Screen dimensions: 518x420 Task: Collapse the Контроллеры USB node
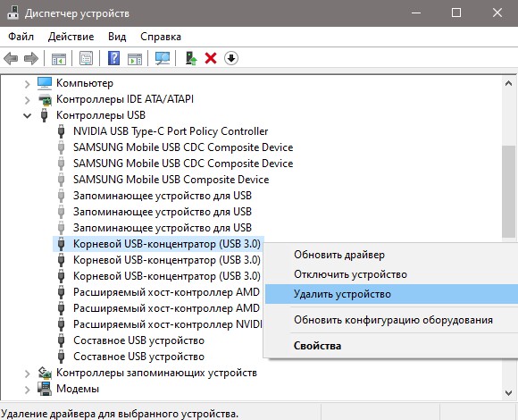[x=27, y=115]
